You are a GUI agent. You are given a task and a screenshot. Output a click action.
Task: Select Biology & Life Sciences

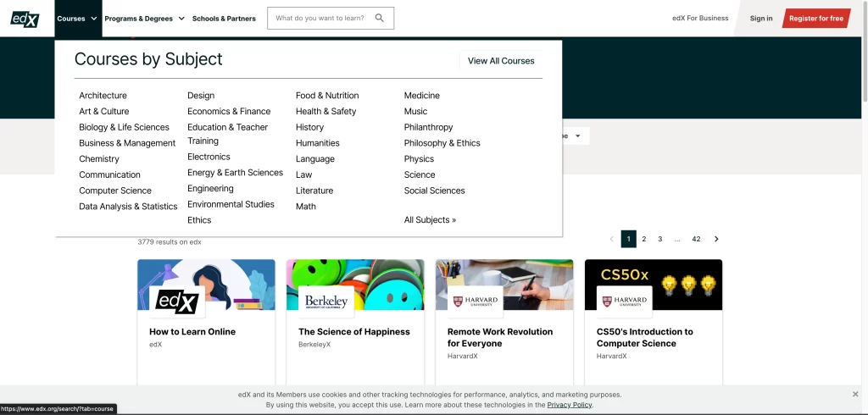tap(124, 127)
